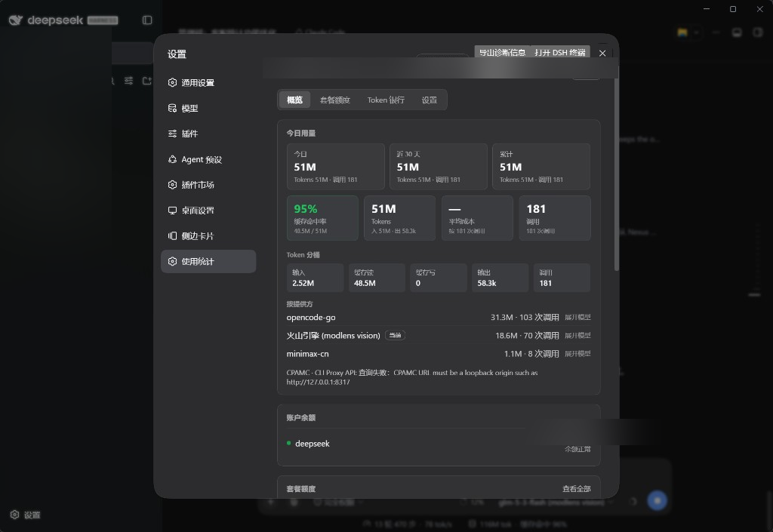
Task: Toggle the main window sidebar panel icon
Action: point(147,20)
